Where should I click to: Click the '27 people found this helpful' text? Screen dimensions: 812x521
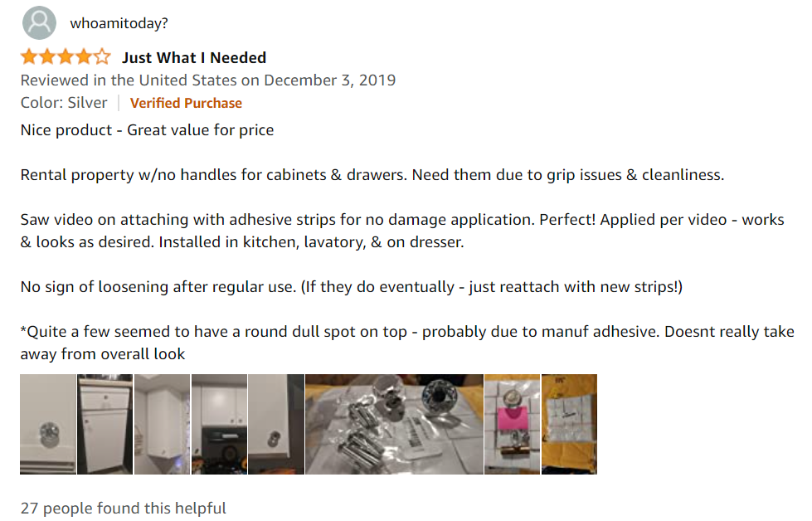[123, 508]
